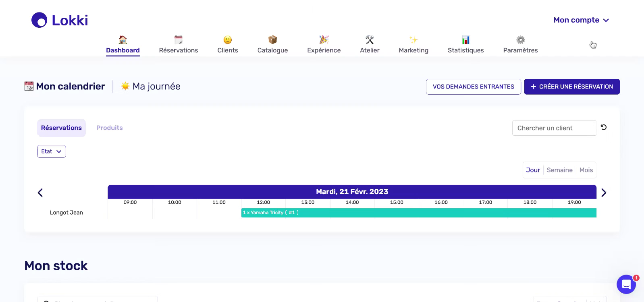The image size is (644, 302).
Task: Open the Atelier menu
Action: 370,50
